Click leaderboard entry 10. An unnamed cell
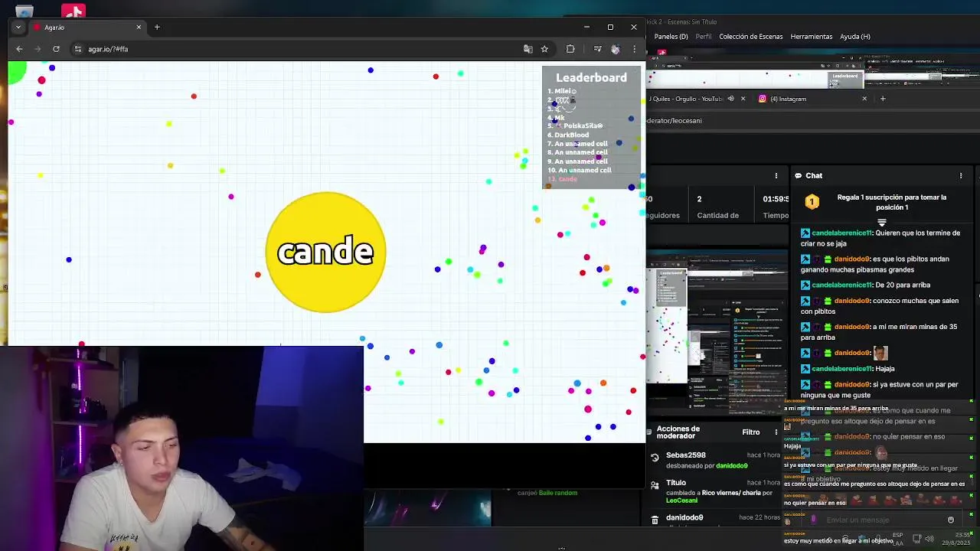This screenshot has width=980, height=551. [x=579, y=170]
